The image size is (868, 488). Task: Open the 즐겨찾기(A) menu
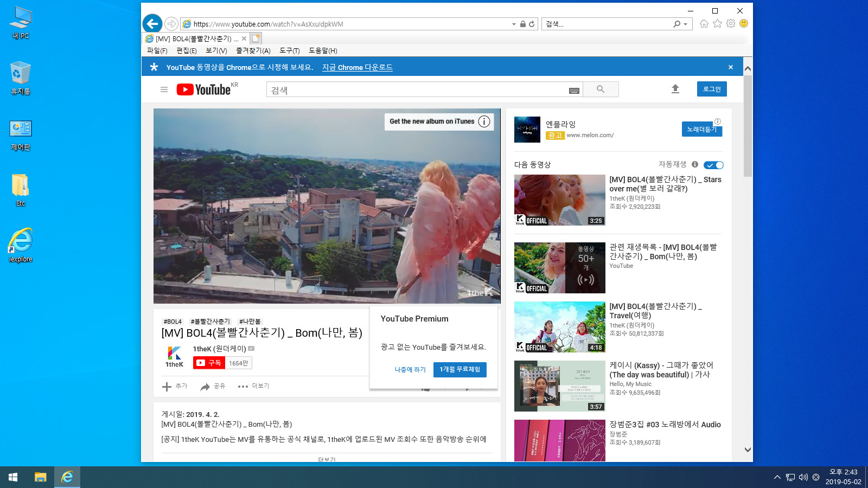pyautogui.click(x=253, y=50)
